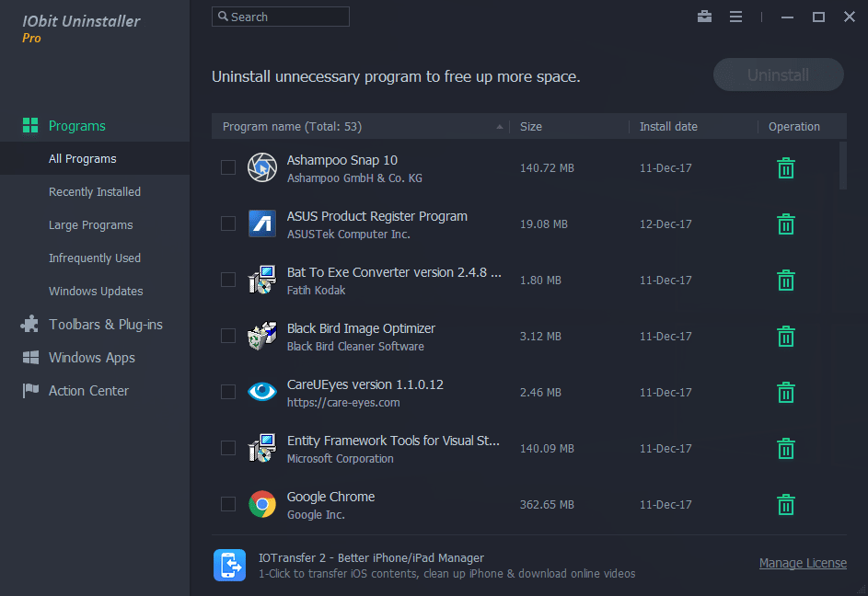Uninstall Entity Framework Tools via trash icon
This screenshot has height=596, width=868.
(785, 448)
